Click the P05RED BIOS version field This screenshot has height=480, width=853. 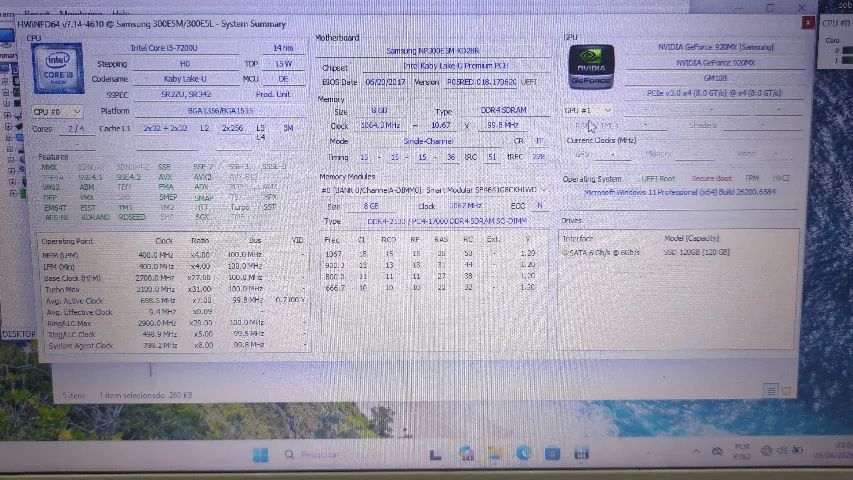pos(481,82)
